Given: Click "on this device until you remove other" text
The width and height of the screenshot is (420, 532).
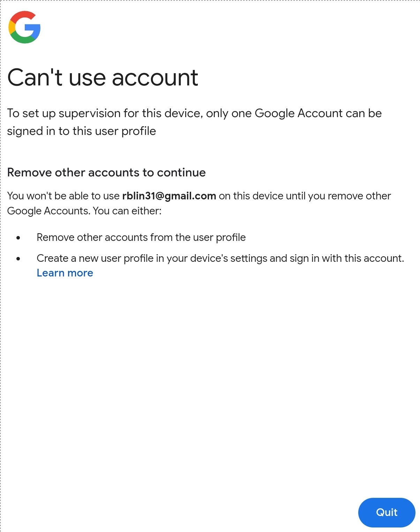Looking at the screenshot, I should pos(305,196).
